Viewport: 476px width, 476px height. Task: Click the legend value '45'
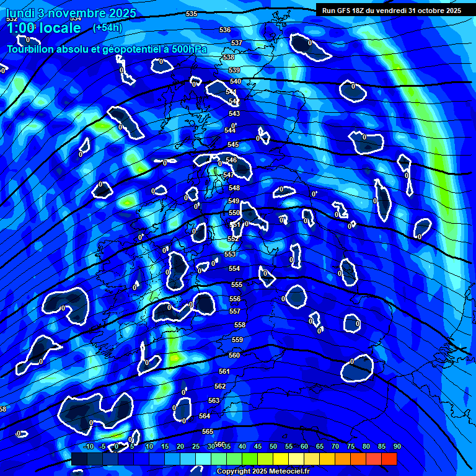coord(258,446)
